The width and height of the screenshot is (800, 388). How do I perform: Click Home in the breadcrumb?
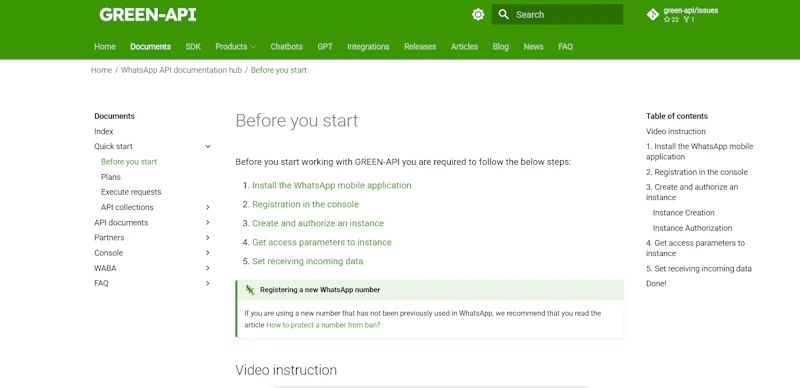pos(101,70)
